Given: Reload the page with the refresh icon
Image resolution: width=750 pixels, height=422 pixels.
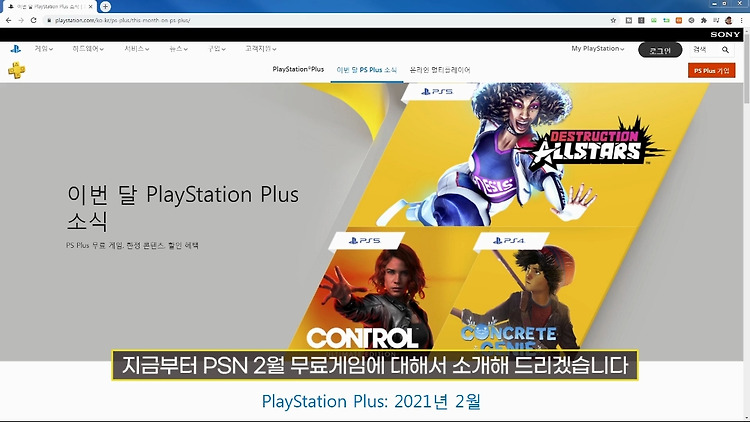Looking at the screenshot, I should (x=33, y=20).
